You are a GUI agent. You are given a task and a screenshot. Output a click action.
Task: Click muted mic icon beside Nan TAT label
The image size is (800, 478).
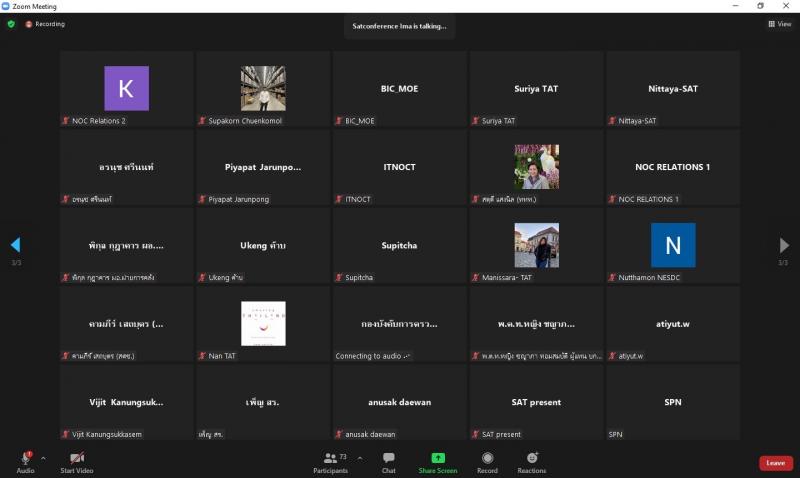click(202, 356)
